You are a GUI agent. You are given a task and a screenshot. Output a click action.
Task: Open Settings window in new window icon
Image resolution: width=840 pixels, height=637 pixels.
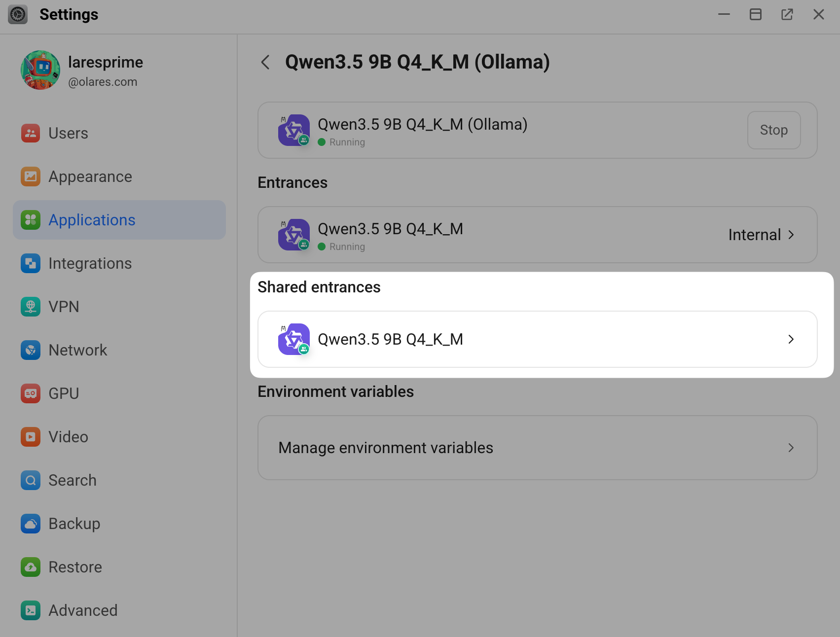coord(787,14)
